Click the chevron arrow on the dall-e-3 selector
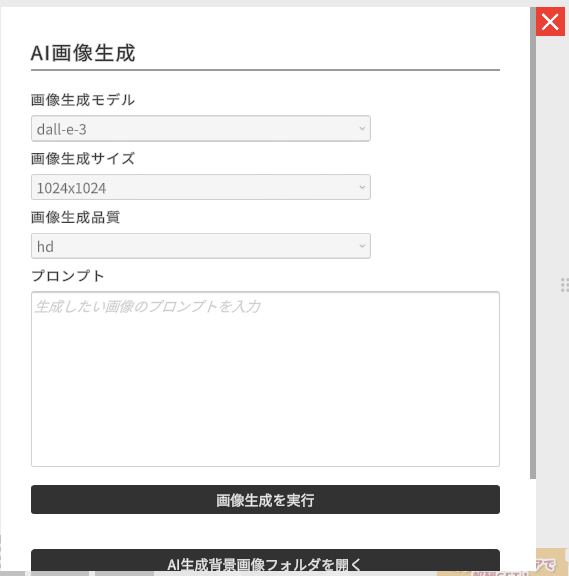The height and width of the screenshot is (576, 569). click(362, 129)
